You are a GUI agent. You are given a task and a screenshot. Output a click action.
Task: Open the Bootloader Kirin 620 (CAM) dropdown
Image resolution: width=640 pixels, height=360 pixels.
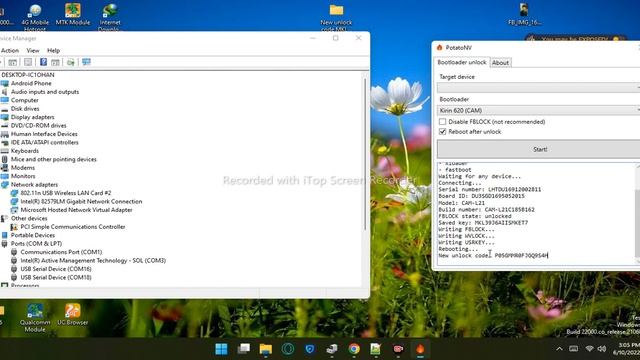[x=538, y=110]
